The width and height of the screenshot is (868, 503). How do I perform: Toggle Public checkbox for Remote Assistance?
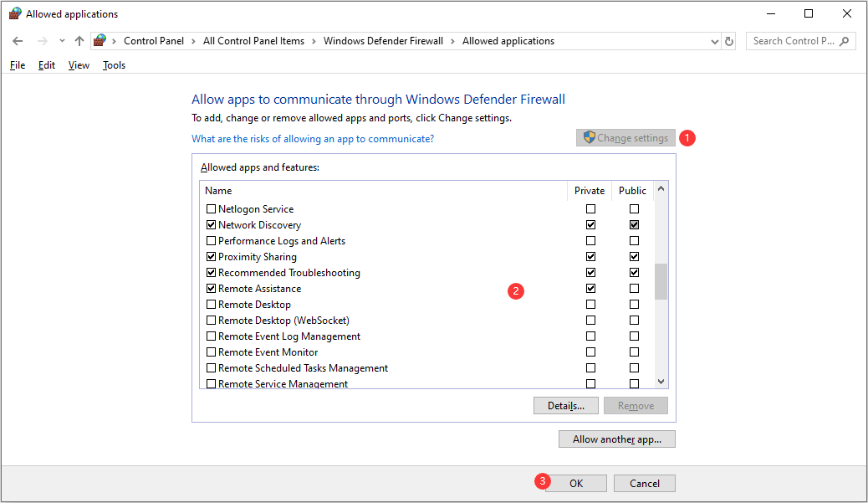(x=635, y=289)
